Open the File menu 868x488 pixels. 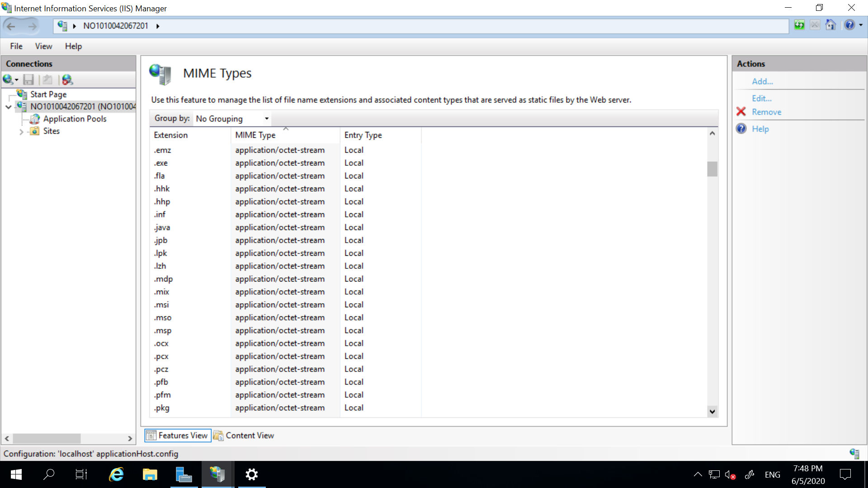click(x=16, y=46)
